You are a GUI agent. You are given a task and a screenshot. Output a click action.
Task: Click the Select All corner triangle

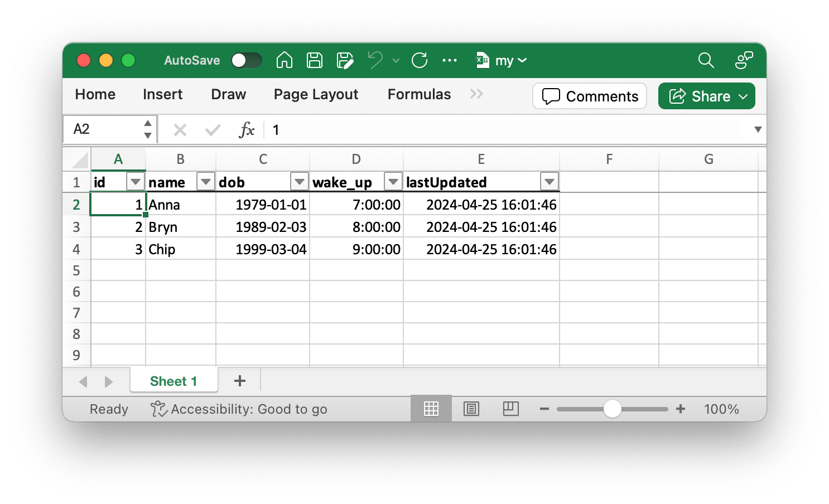80,159
